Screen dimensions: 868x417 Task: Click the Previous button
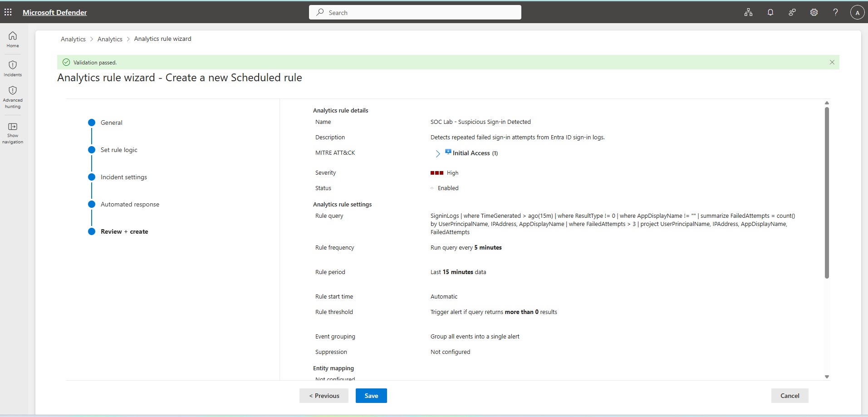324,396
